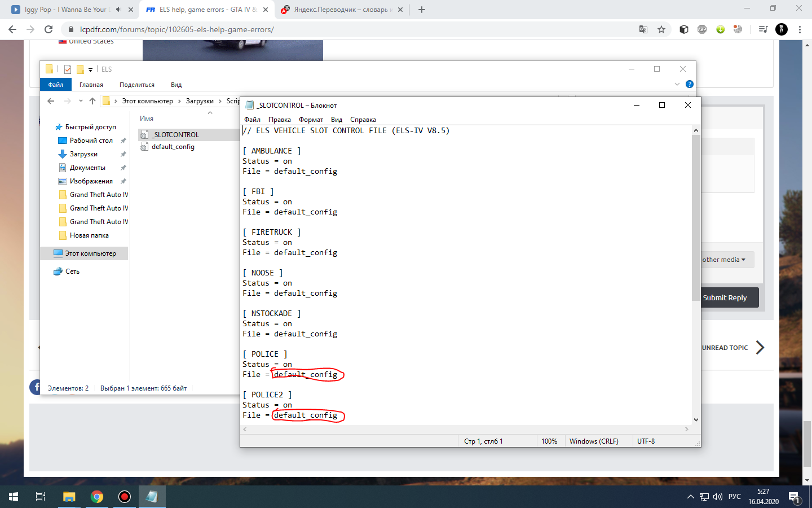This screenshot has height=508, width=812.
Task: Open the AdBlock Plus extension icon
Action: pyautogui.click(x=702, y=29)
